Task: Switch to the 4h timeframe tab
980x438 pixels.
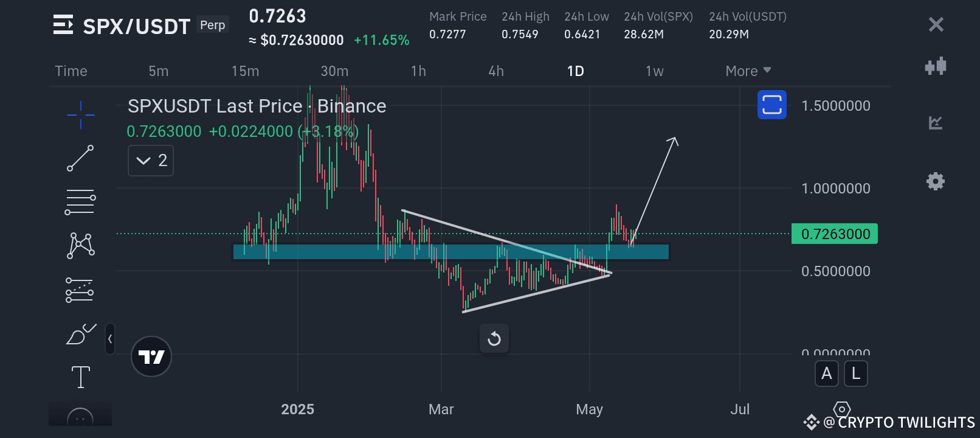Action: 496,71
